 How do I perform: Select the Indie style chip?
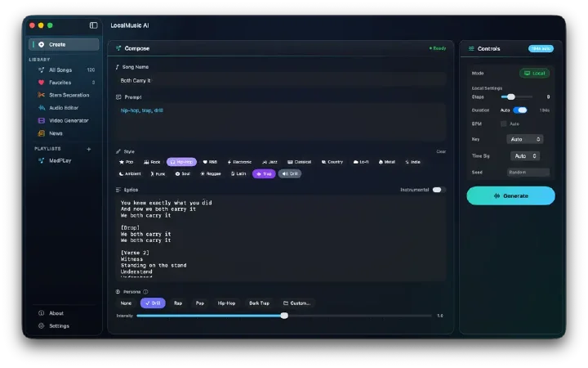[412, 162]
